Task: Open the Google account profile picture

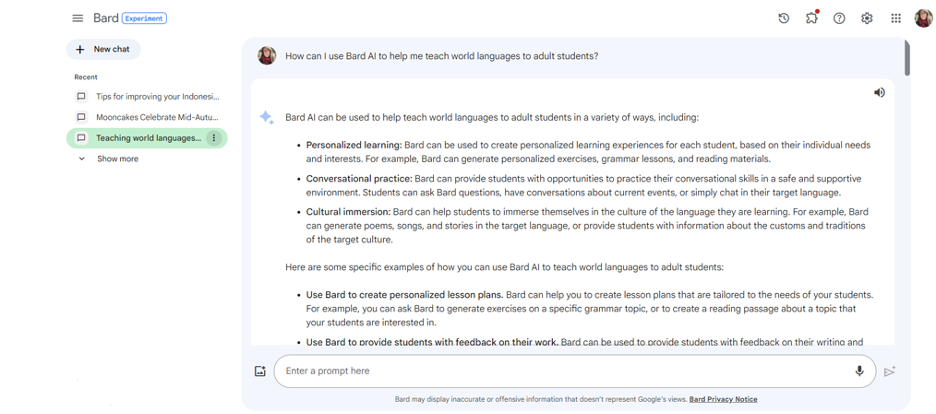Action: [x=923, y=18]
